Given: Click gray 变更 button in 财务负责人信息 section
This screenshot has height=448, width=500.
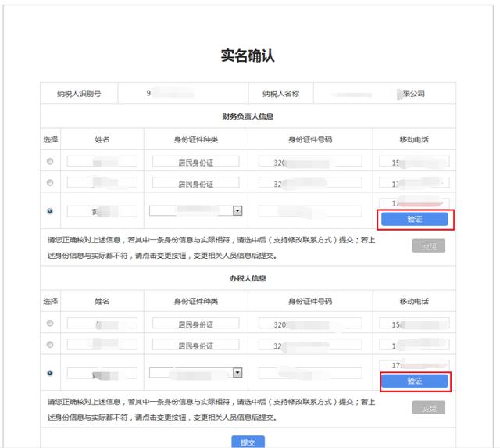Looking at the screenshot, I should coord(429,246).
